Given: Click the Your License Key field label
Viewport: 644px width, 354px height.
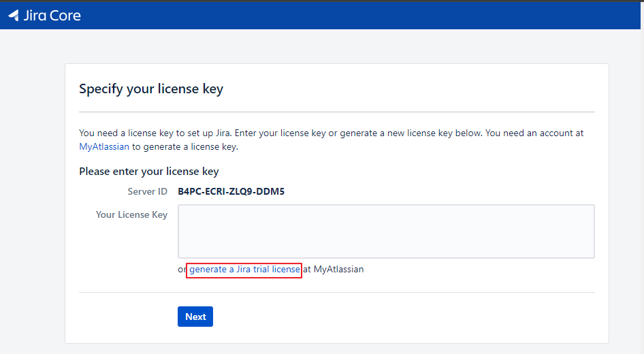Looking at the screenshot, I should [x=131, y=214].
